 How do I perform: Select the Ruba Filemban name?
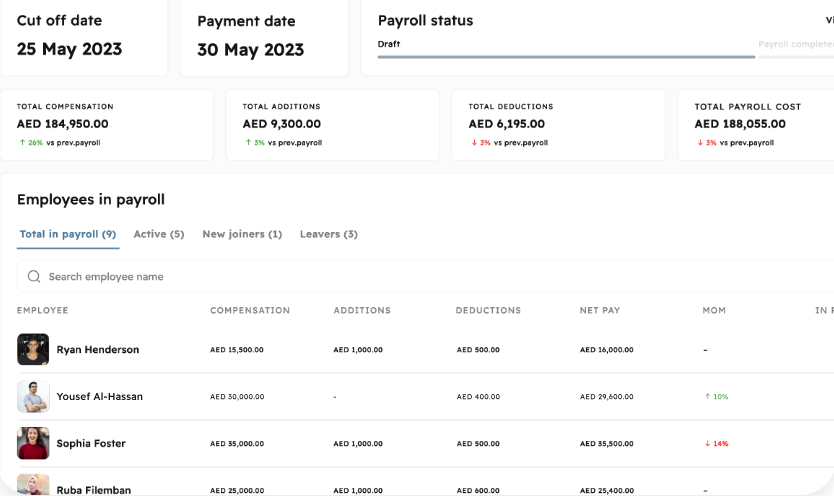(94, 490)
